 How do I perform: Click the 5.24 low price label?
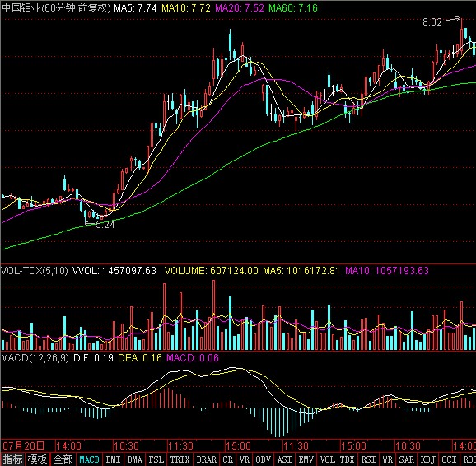[x=105, y=225]
